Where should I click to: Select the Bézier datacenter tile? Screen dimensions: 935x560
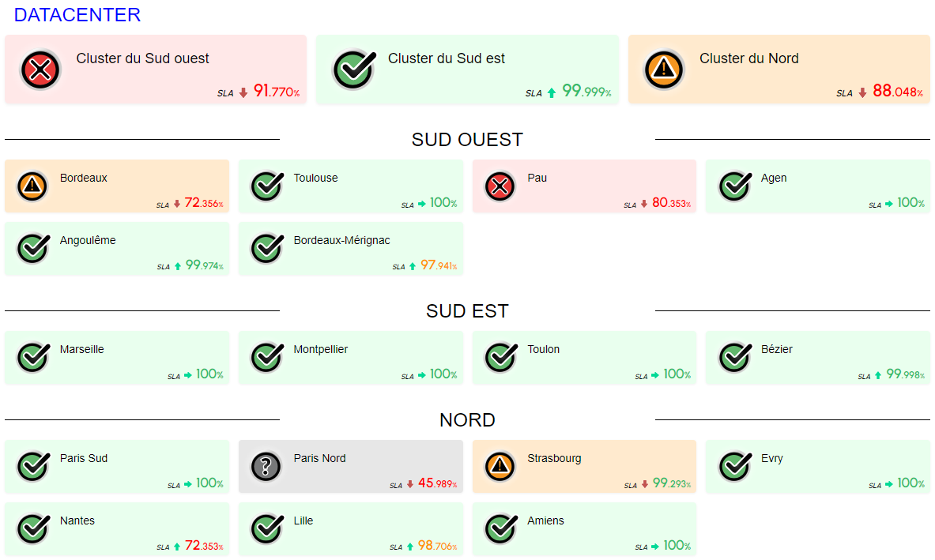(x=817, y=358)
